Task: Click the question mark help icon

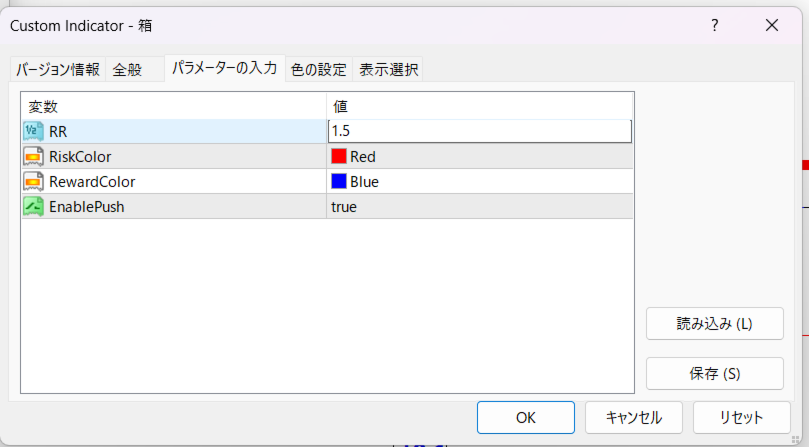Action: 714,25
